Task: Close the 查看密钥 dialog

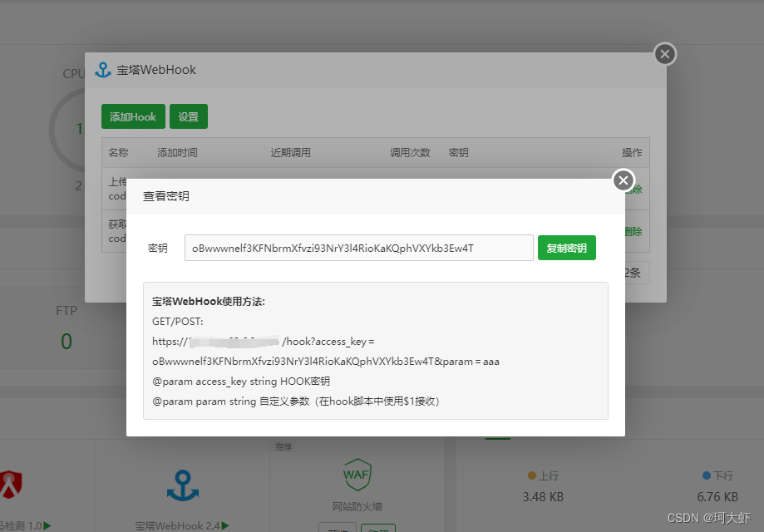Action: click(x=624, y=180)
